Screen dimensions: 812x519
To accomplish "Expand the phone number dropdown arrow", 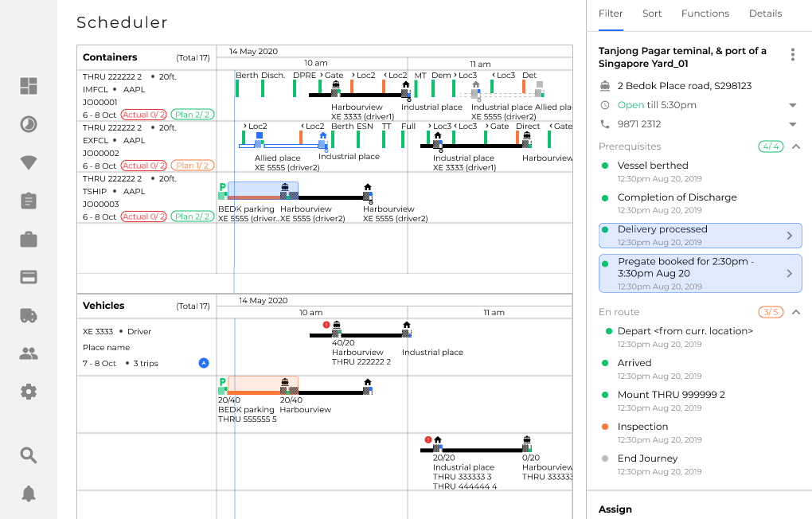I will [792, 124].
